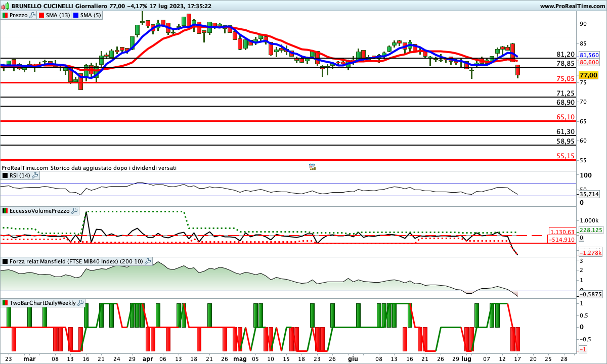Click the red 65,10 level label

565,117
